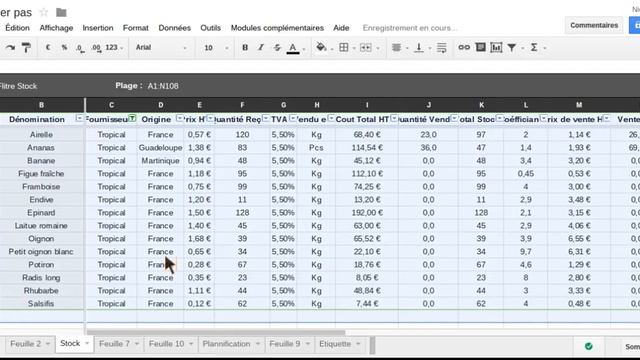
Task: Switch to Plannification sheet tab
Action: [227, 344]
